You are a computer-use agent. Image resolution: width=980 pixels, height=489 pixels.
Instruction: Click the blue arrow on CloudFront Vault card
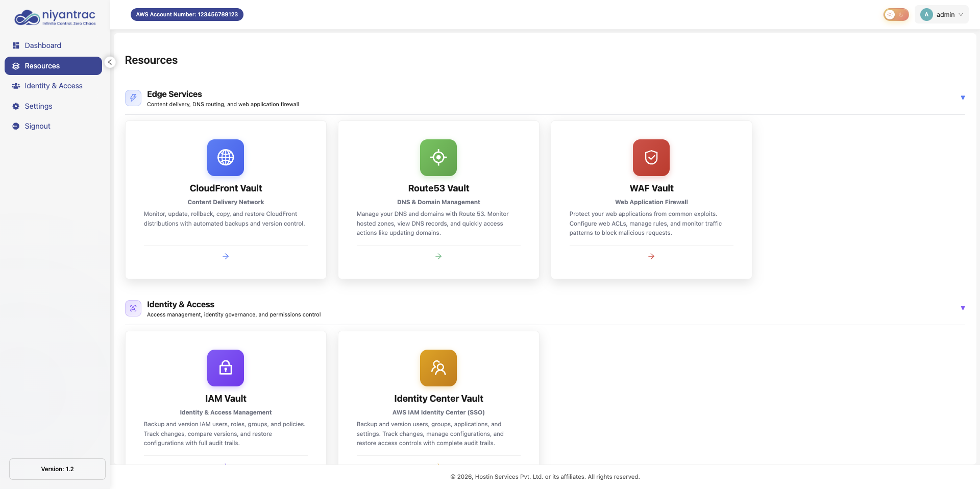click(x=226, y=256)
